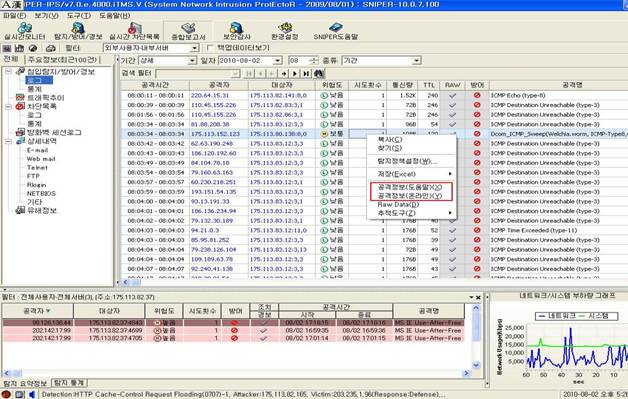Click the monitor icon in status bar
628x399 pixels.
20,394
